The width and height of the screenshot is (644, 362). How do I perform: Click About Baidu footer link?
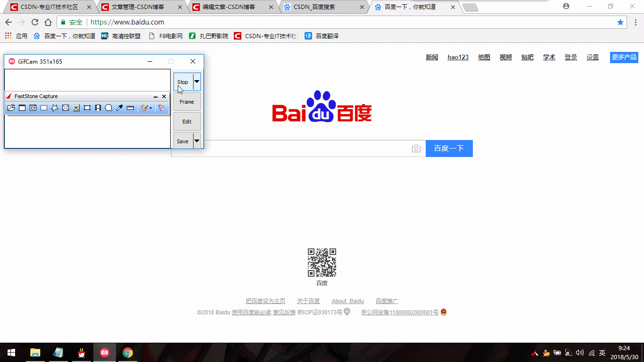[x=348, y=301]
